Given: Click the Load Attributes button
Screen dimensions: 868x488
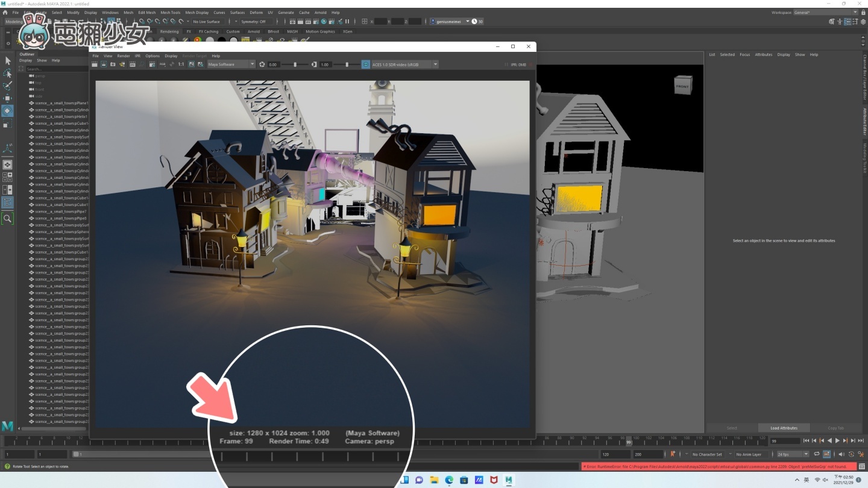Looking at the screenshot, I should 784,428.
